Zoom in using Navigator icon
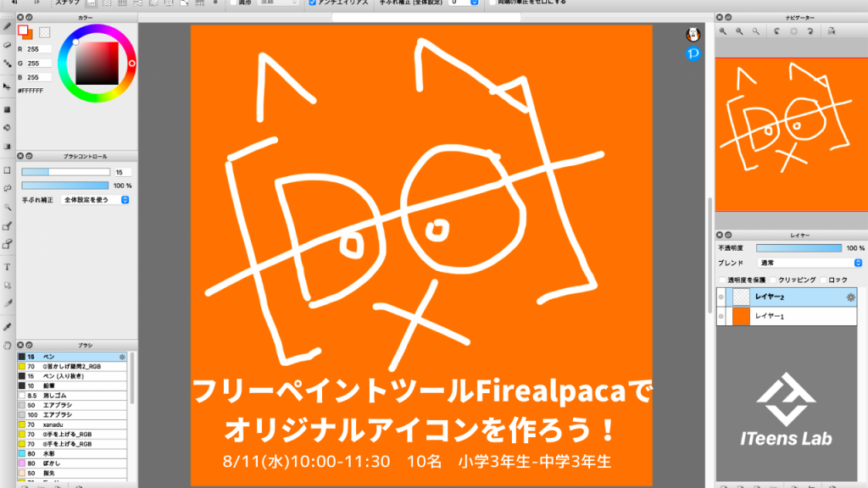The image size is (868, 488). (723, 31)
